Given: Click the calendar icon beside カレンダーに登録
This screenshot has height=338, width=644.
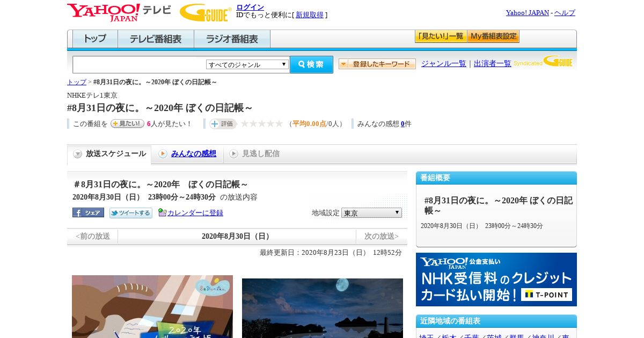Looking at the screenshot, I should [x=163, y=212].
